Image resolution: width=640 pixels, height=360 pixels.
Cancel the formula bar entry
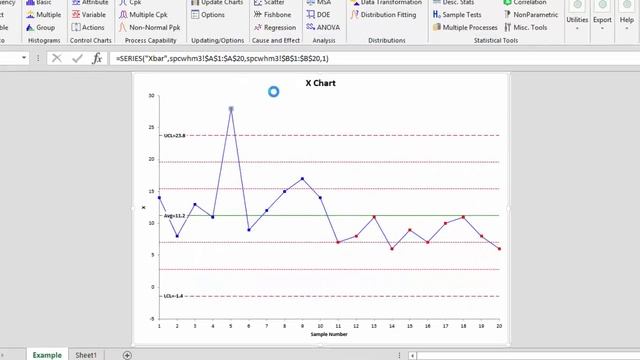click(57, 58)
